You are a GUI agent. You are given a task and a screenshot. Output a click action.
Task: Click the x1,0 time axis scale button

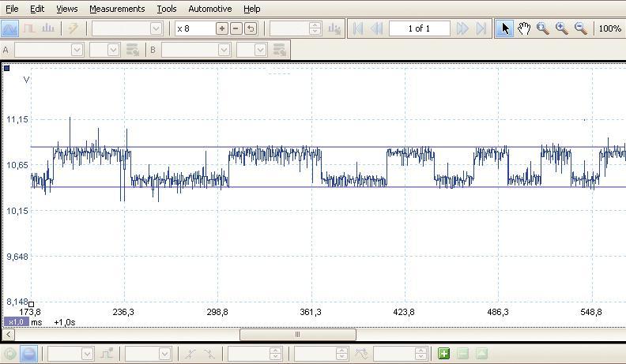coord(17,322)
